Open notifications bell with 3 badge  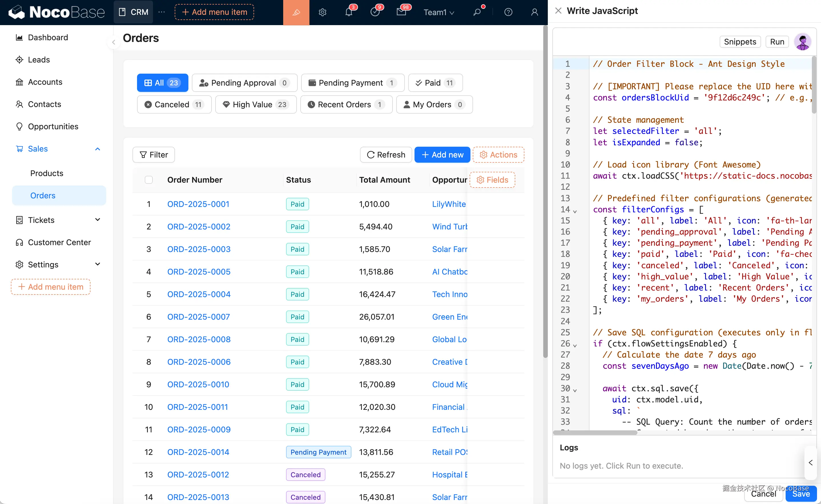[349, 12]
